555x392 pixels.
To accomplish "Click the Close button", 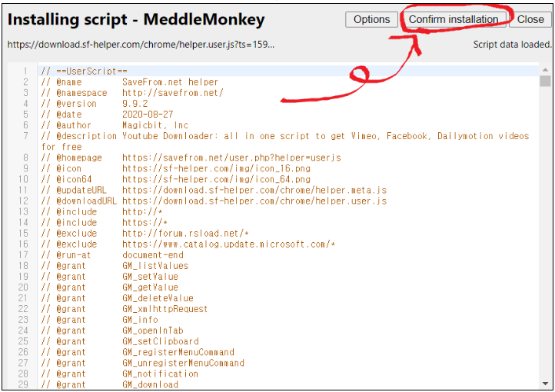I will [x=530, y=19].
